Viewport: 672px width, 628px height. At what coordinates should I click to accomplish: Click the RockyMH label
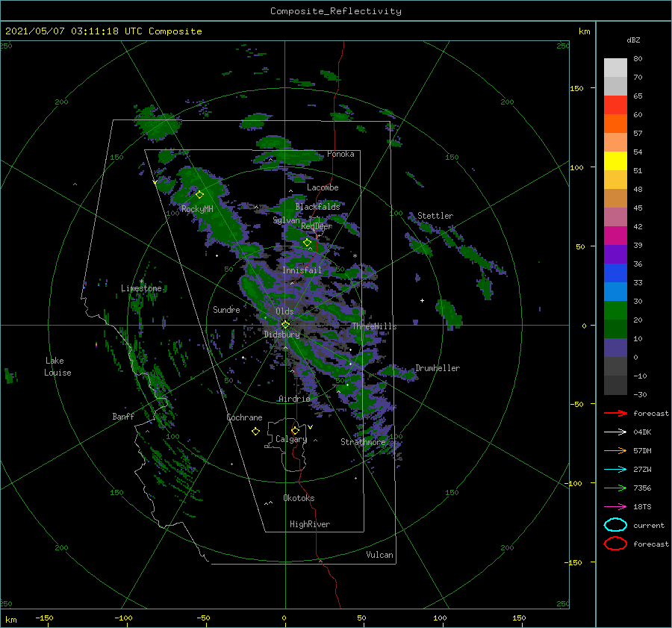coord(197,209)
